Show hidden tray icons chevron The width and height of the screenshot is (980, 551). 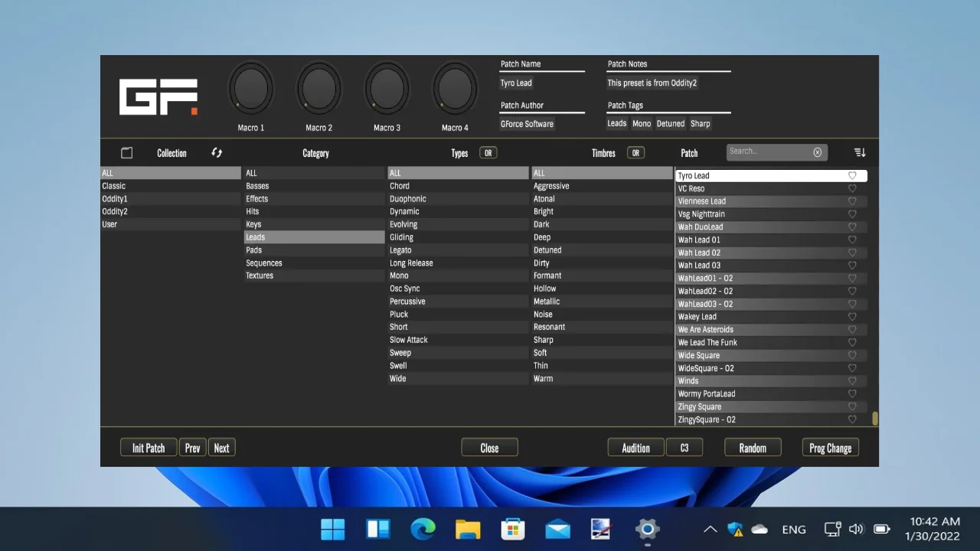[x=710, y=529]
